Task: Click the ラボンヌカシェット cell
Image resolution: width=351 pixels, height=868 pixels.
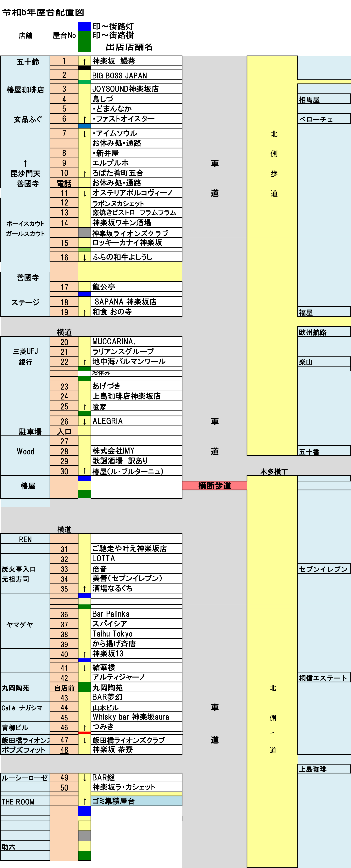Action: pyautogui.click(x=136, y=203)
